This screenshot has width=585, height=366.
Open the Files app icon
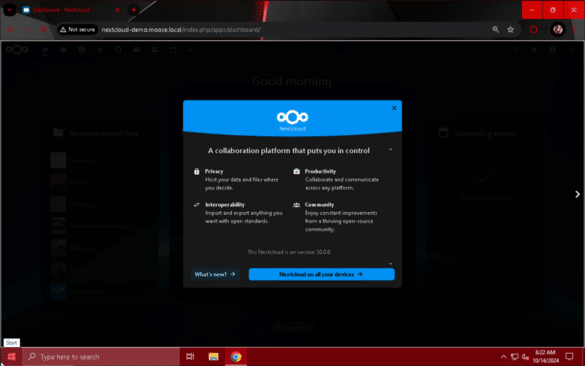(63, 50)
